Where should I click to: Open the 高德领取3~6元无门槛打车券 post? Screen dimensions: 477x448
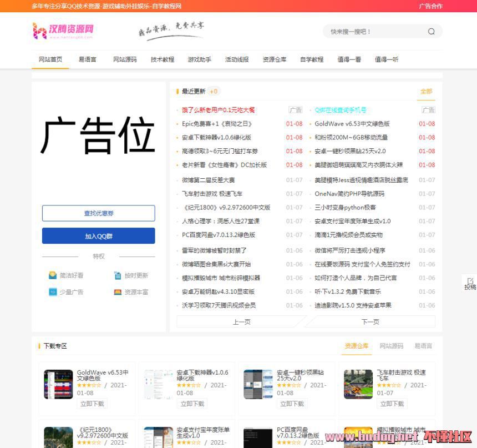(x=220, y=151)
